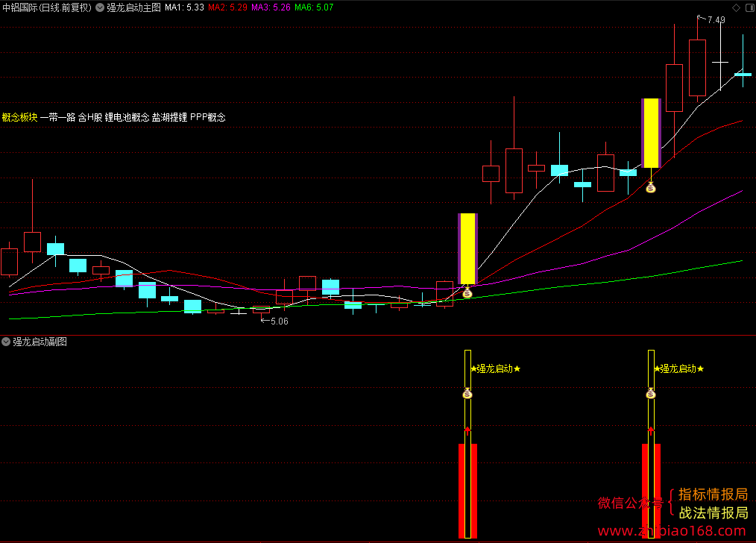The height and width of the screenshot is (543, 756).
Task: Click the MA2: 5.29 value
Action: pyautogui.click(x=227, y=7)
